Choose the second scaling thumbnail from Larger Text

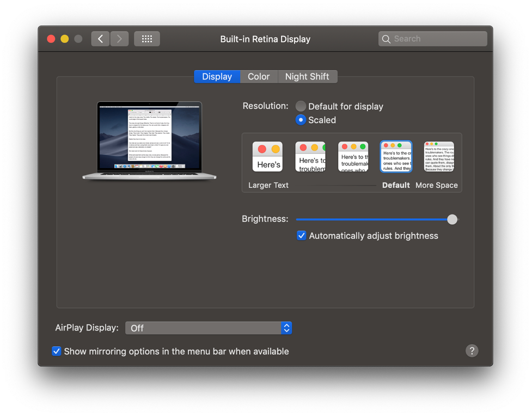coord(310,156)
